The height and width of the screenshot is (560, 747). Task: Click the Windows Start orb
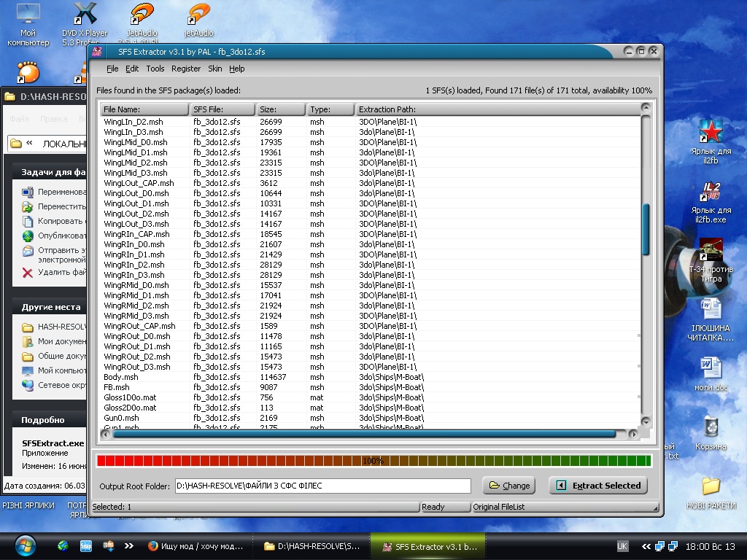25,546
